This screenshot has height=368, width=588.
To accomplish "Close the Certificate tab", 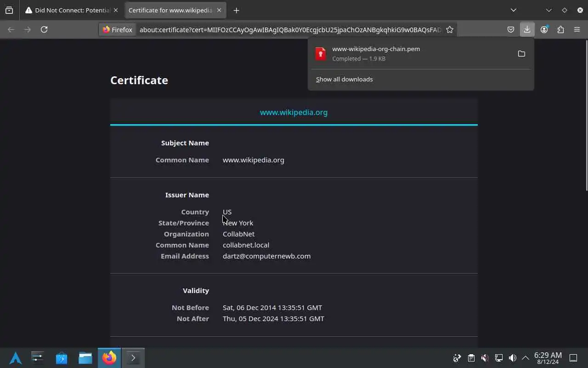I will point(219,10).
